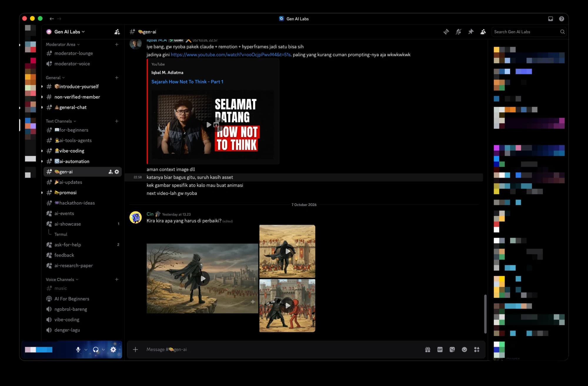Open the GIF picker
This screenshot has height=386, width=588.
click(440, 350)
